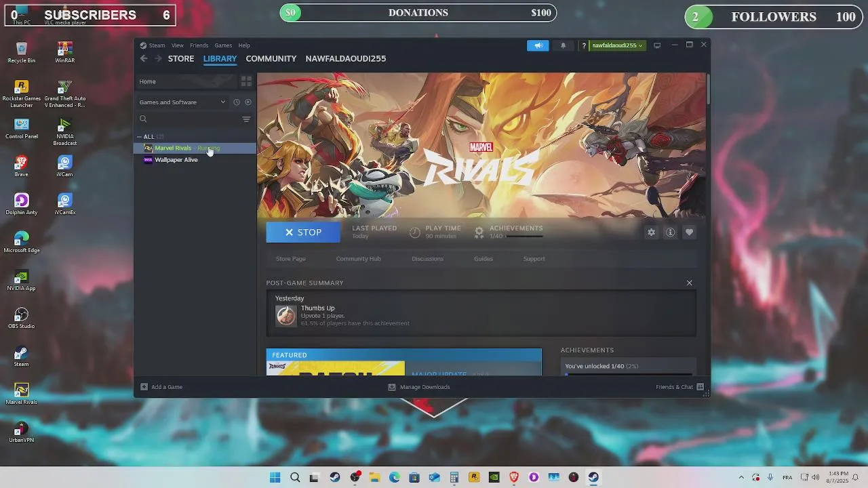This screenshot has width=868, height=488.
Task: Open Brave browser from the taskbar
Action: point(514,477)
